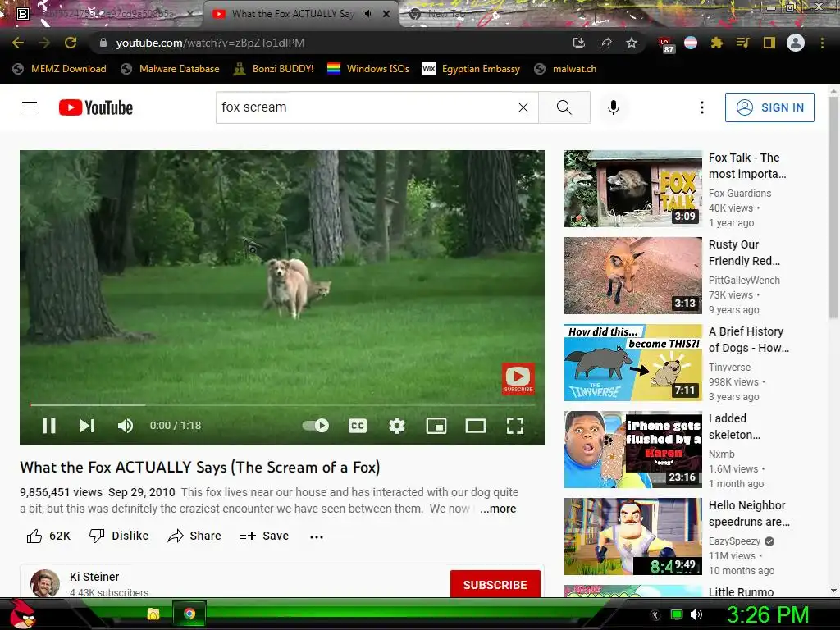Switch to theater mode
840x630 pixels.
click(x=476, y=426)
